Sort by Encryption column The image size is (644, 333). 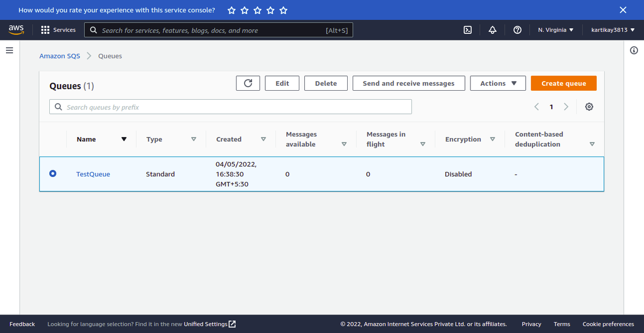(493, 140)
